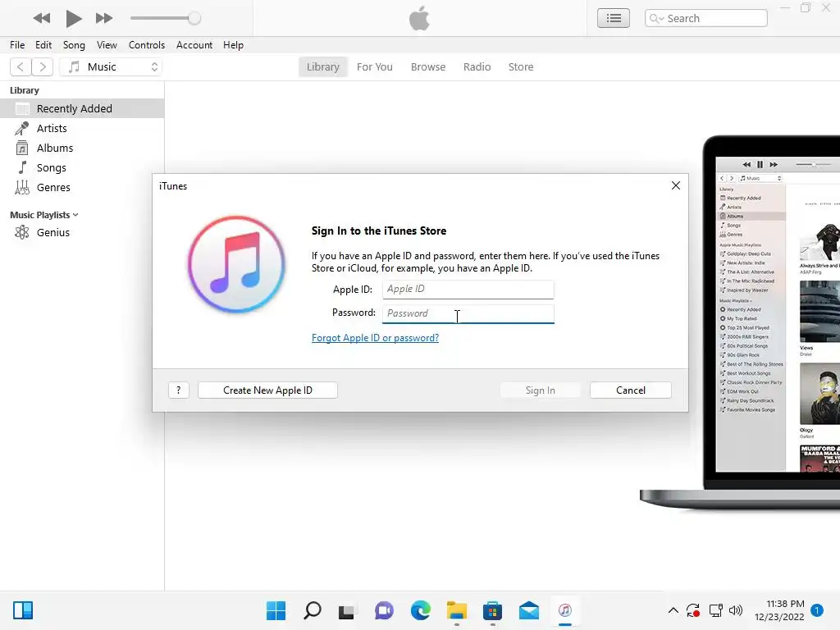Open the Account menu

[x=194, y=45]
